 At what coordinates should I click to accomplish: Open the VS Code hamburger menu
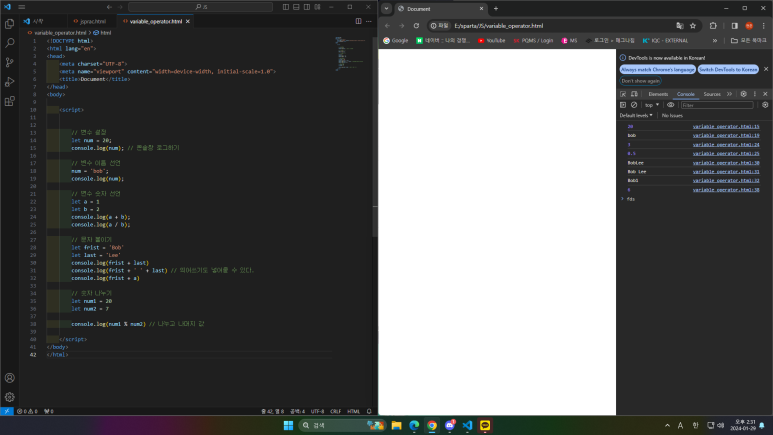(x=22, y=7)
